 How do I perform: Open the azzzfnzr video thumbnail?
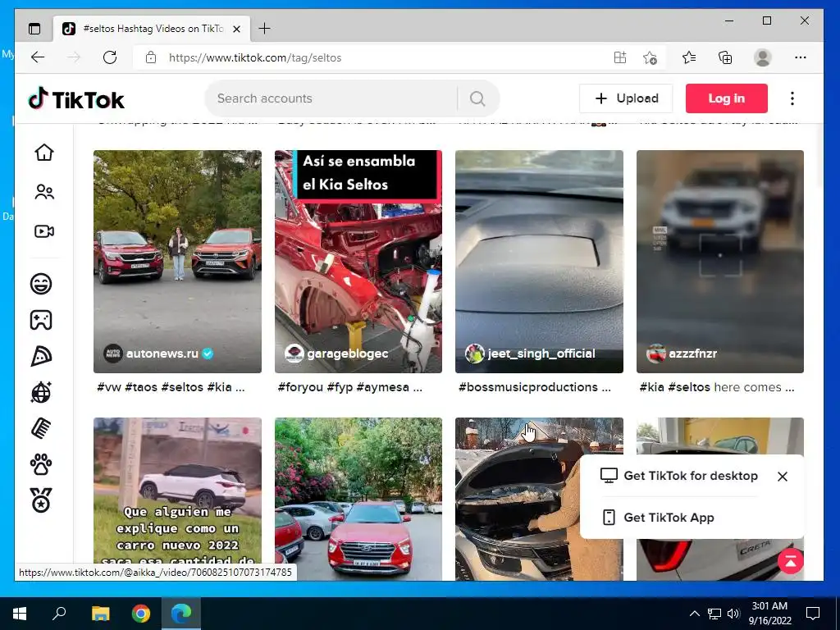[720, 262]
